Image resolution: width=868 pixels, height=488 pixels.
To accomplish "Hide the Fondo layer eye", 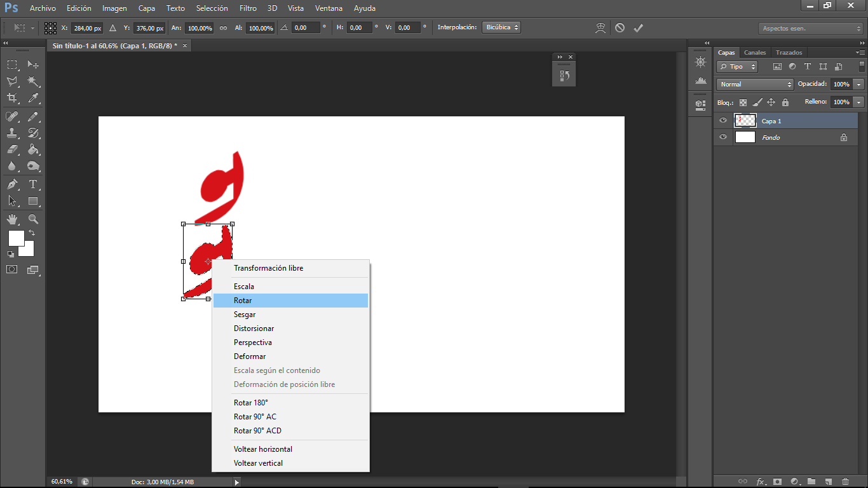I will point(723,137).
